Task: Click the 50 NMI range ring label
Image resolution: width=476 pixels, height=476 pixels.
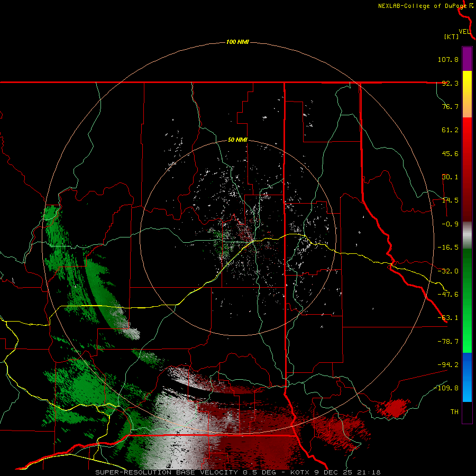Action: pyautogui.click(x=237, y=140)
